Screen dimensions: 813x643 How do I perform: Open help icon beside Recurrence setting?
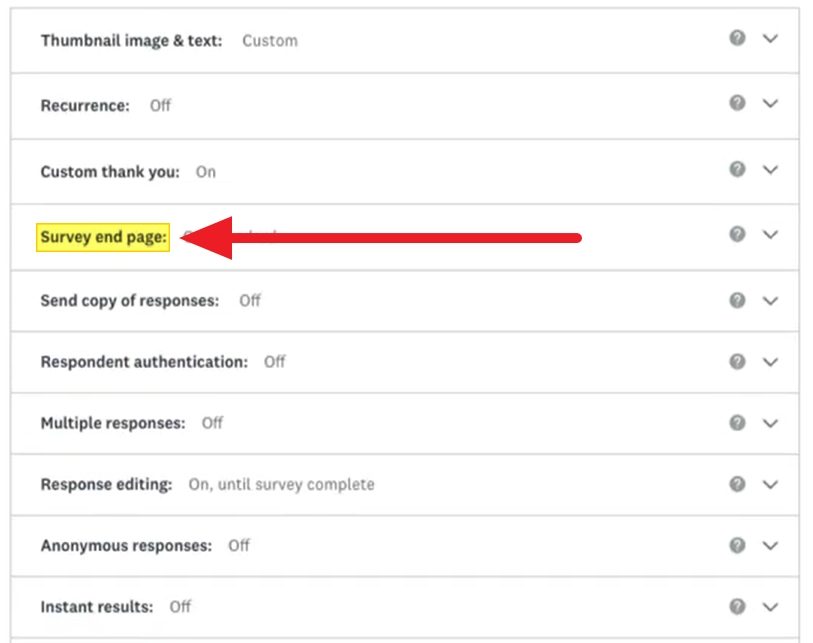point(737,103)
